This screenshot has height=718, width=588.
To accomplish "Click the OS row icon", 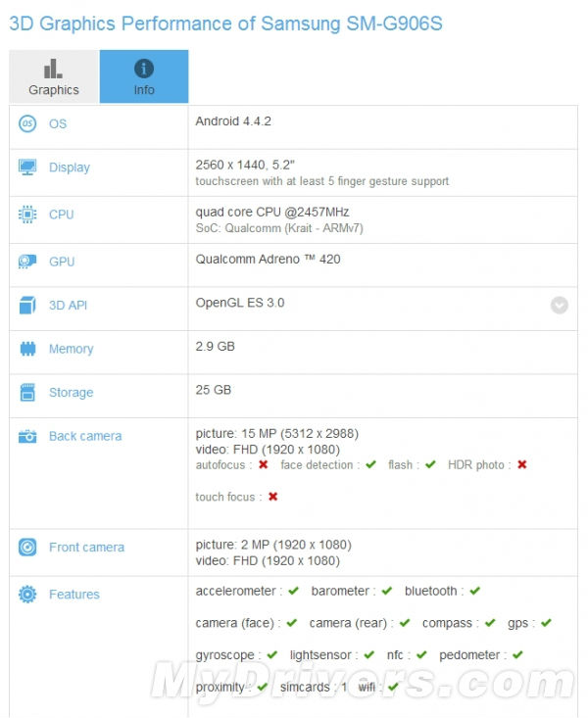I will [x=27, y=123].
